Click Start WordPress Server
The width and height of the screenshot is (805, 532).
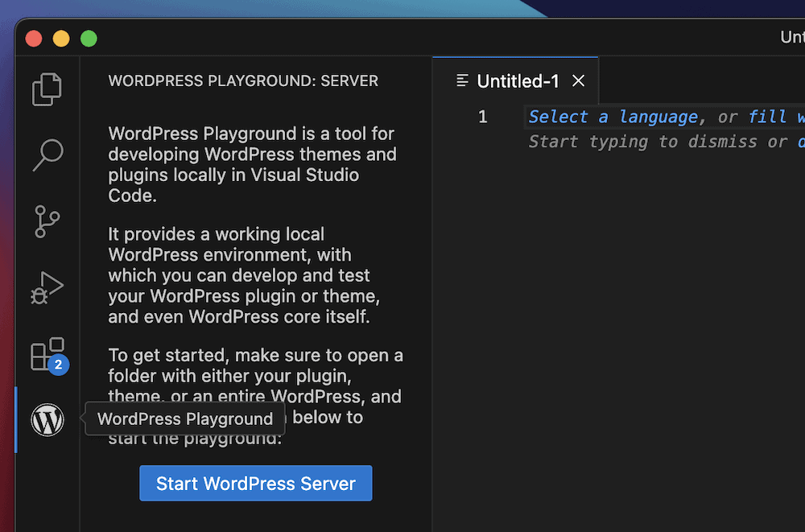(x=255, y=483)
